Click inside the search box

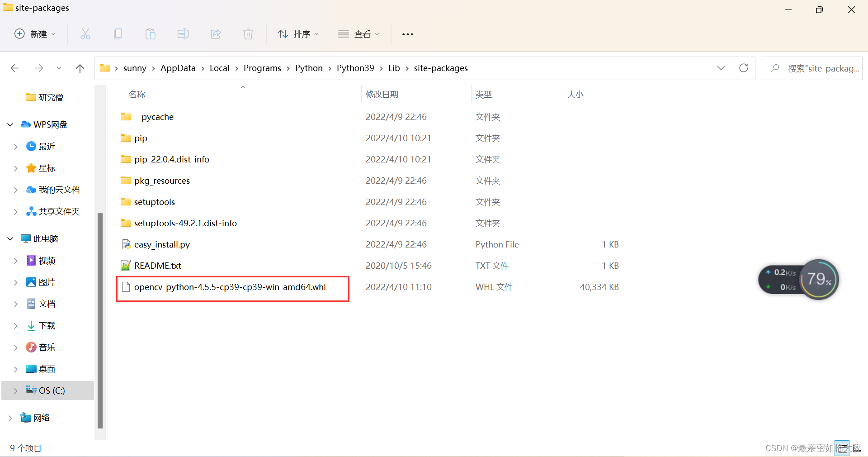pos(814,68)
